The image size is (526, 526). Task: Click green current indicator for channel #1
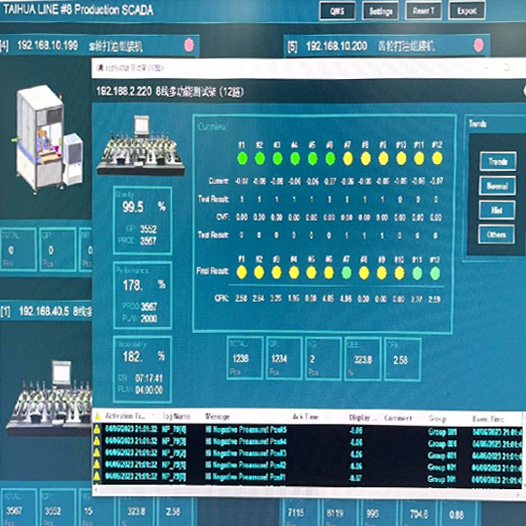[x=242, y=158]
